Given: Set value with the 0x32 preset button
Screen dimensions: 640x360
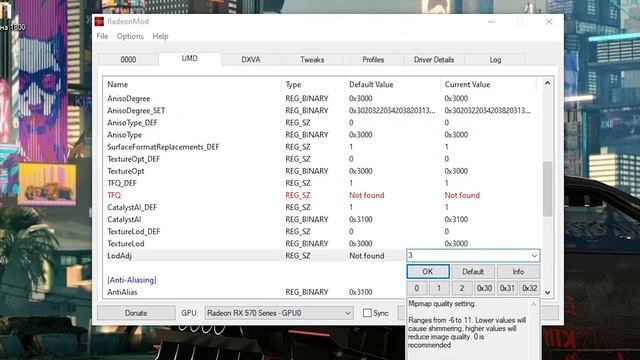Looking at the screenshot, I should coord(530,288).
